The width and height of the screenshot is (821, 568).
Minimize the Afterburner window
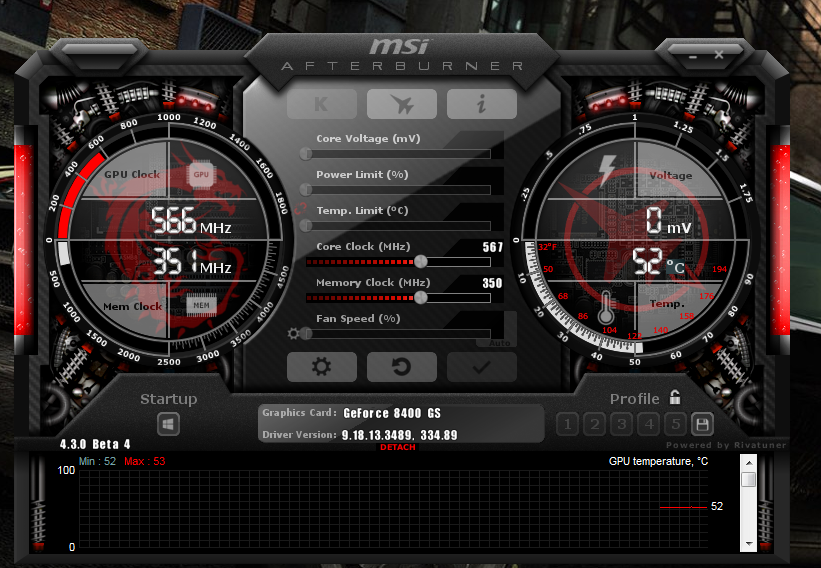693,56
